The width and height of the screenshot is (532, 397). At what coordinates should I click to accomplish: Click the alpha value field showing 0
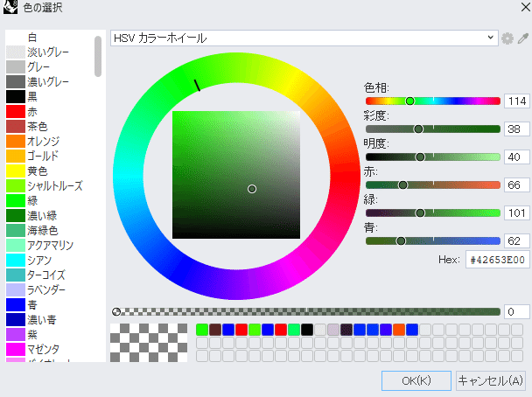[517, 312]
